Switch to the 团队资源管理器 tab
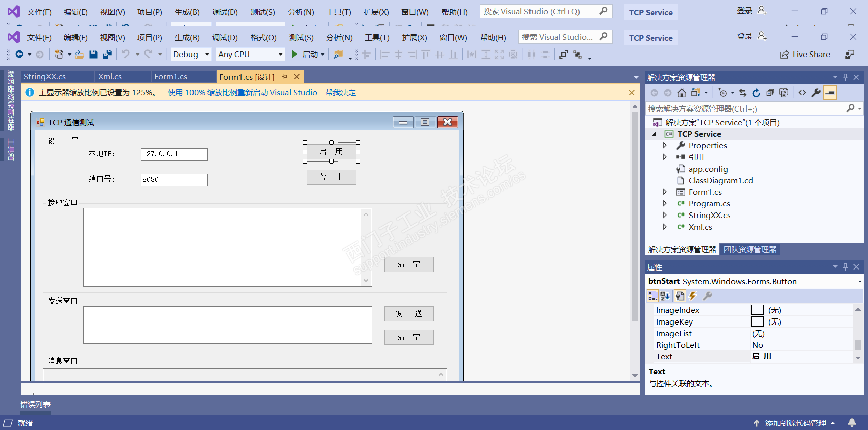Viewport: 868px width, 430px height. (750, 250)
